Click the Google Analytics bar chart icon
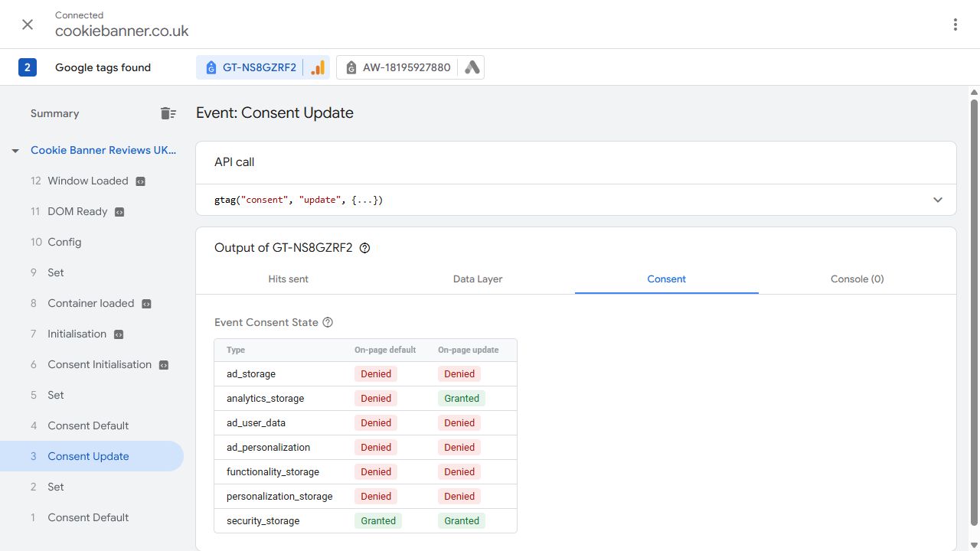980x551 pixels. click(x=318, y=67)
